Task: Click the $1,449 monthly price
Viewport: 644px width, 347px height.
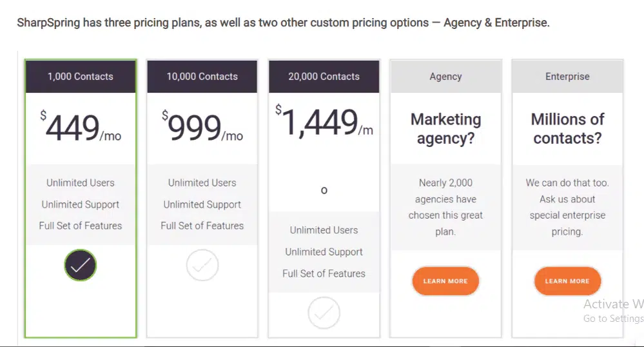Action: [x=324, y=123]
